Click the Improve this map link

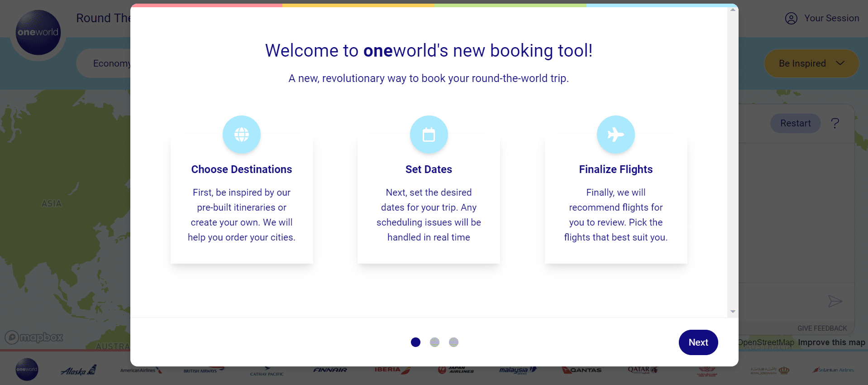click(831, 342)
